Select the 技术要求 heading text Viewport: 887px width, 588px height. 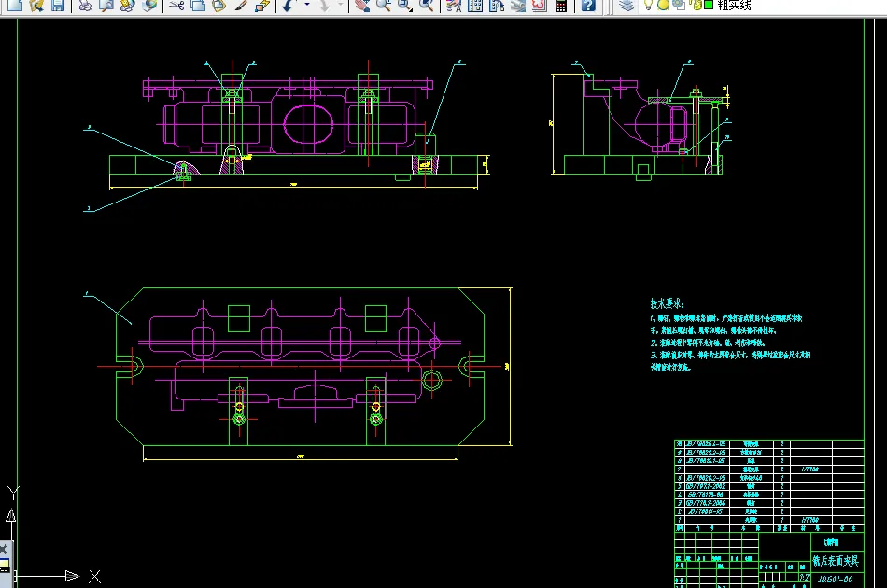[667, 303]
